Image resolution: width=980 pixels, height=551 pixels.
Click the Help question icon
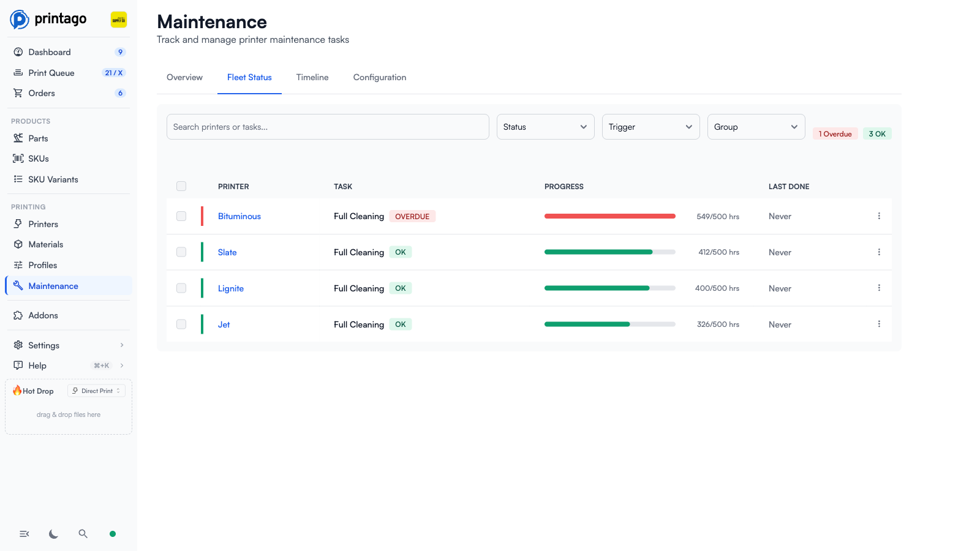pyautogui.click(x=18, y=365)
